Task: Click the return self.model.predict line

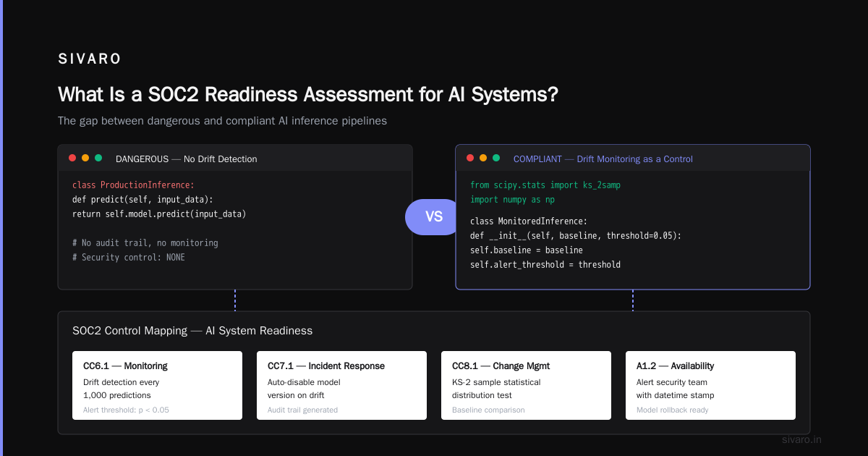Action: coord(159,214)
